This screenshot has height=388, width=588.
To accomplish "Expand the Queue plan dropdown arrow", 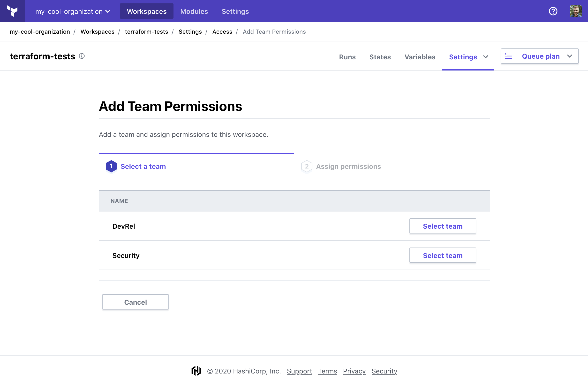I will (x=569, y=56).
